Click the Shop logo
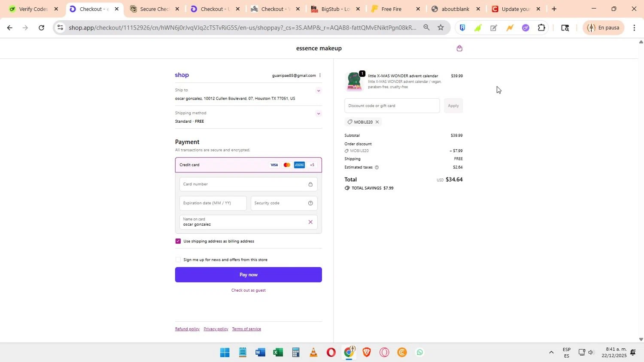644x362 pixels. (182, 75)
